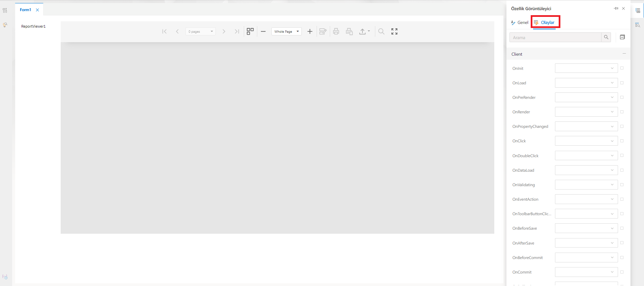Open the OnAfterSave event dropdown

586,243
